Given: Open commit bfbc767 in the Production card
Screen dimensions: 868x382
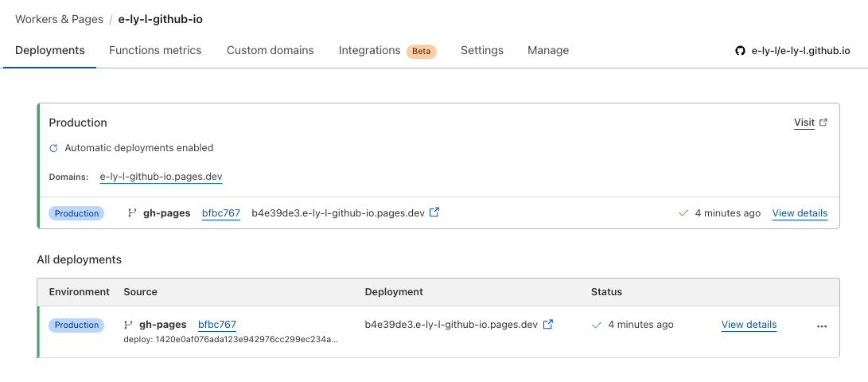Looking at the screenshot, I should (220, 213).
